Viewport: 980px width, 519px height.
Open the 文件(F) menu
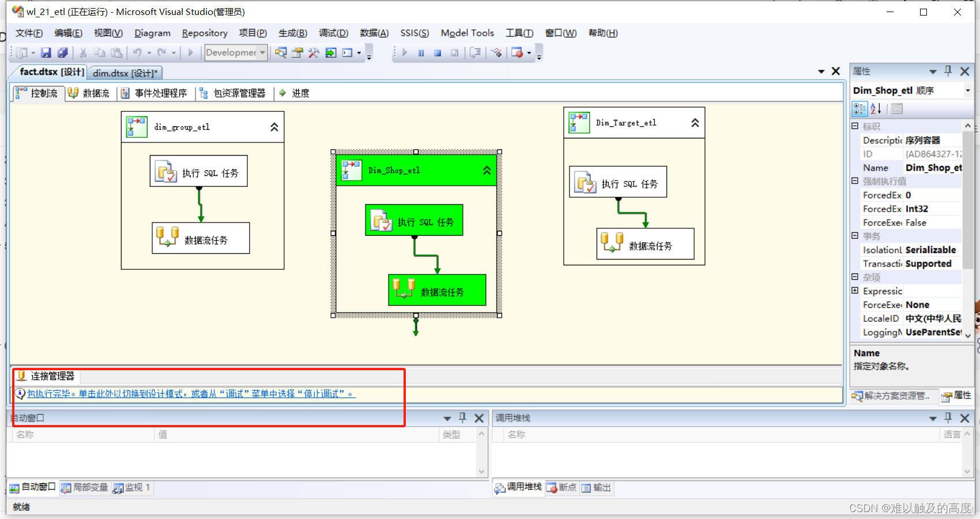29,33
